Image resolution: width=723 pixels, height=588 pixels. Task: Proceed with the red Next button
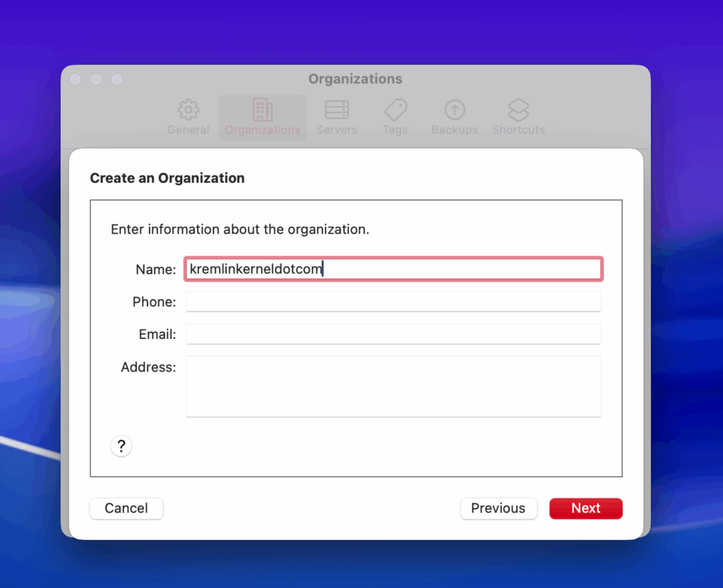click(586, 508)
